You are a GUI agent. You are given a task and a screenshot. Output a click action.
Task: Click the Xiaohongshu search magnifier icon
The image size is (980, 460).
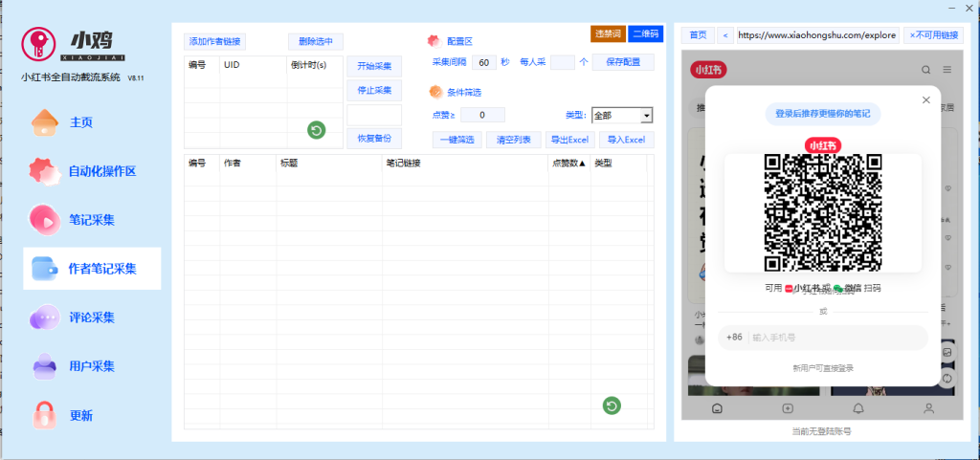point(926,69)
